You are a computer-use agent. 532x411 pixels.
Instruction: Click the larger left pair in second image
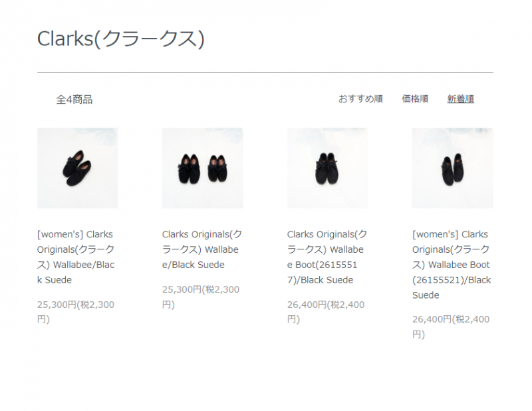click(189, 169)
